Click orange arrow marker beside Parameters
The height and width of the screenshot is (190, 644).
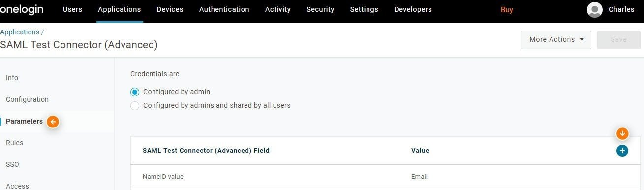coord(53,122)
